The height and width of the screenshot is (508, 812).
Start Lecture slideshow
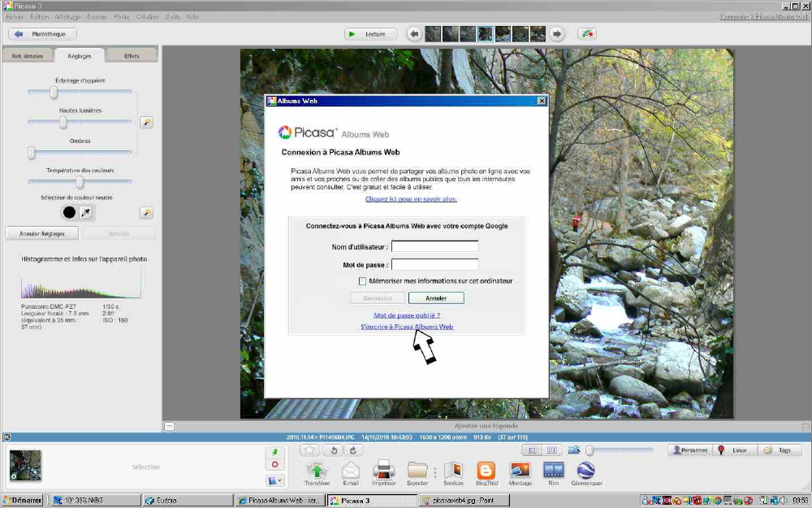[371, 34]
